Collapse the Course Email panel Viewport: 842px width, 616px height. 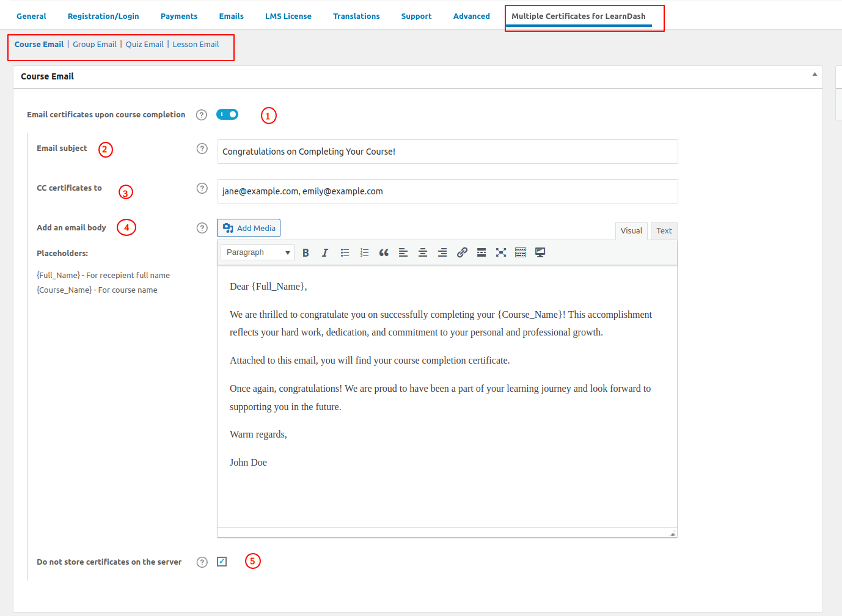[814, 73]
